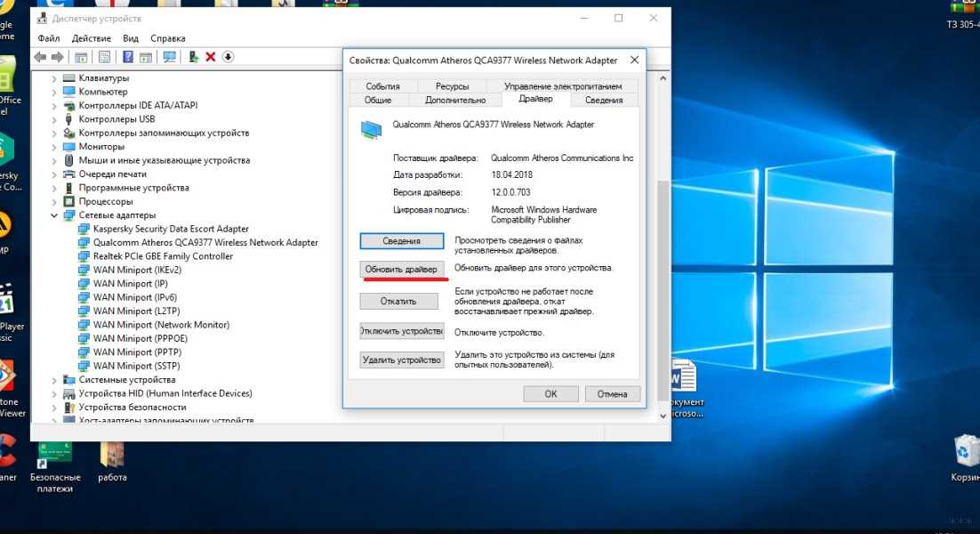Open the Действие menu
The height and width of the screenshot is (534, 980).
92,38
